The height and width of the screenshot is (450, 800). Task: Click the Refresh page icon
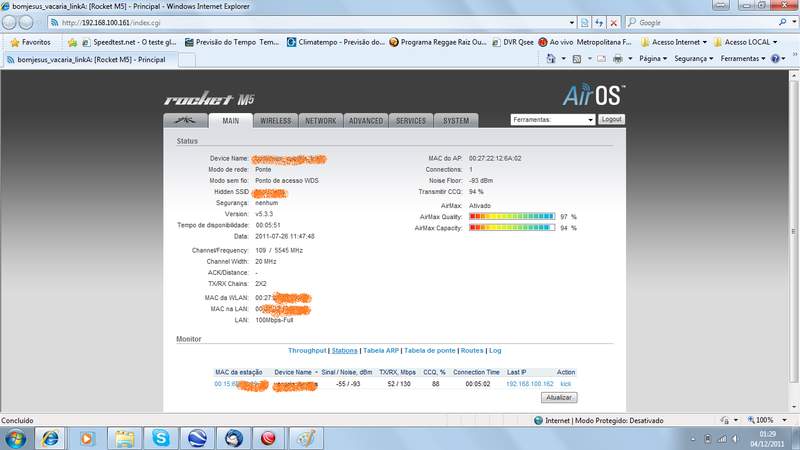point(599,22)
